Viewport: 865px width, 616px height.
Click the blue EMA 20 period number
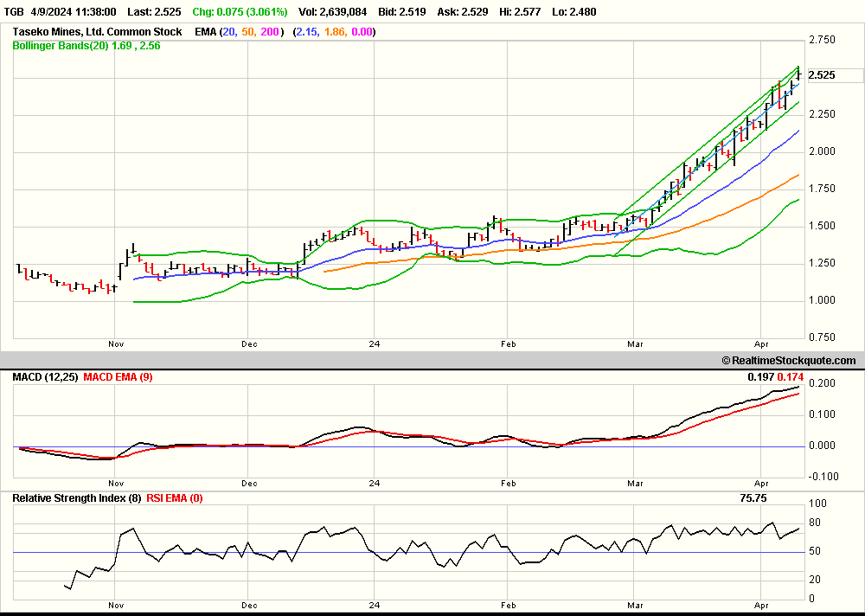tap(229, 32)
